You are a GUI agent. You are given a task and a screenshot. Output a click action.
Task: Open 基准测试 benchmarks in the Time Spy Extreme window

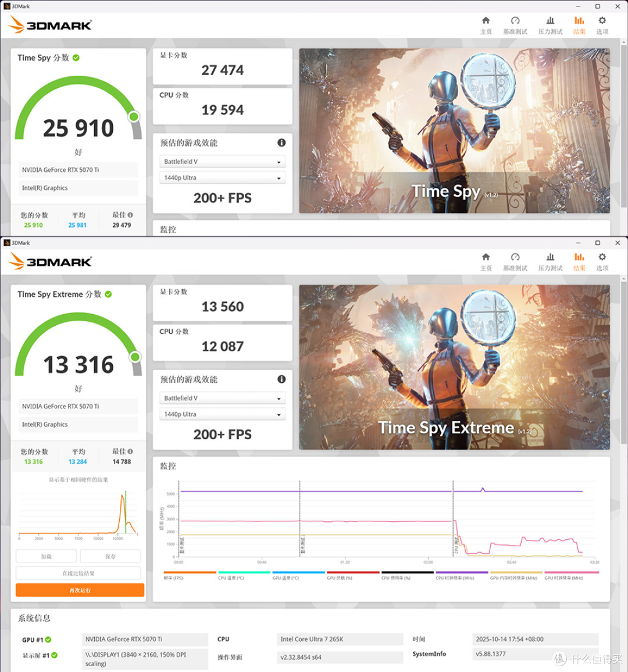[x=515, y=262]
